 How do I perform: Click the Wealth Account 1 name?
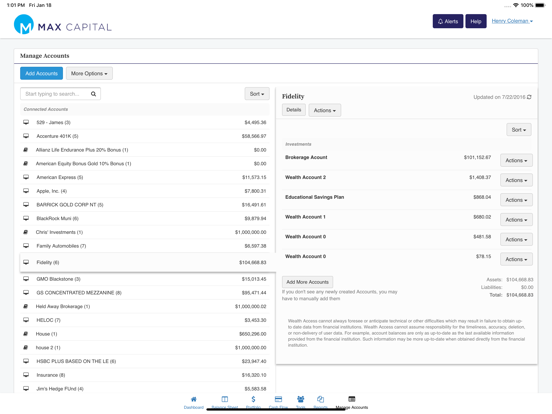tap(305, 217)
